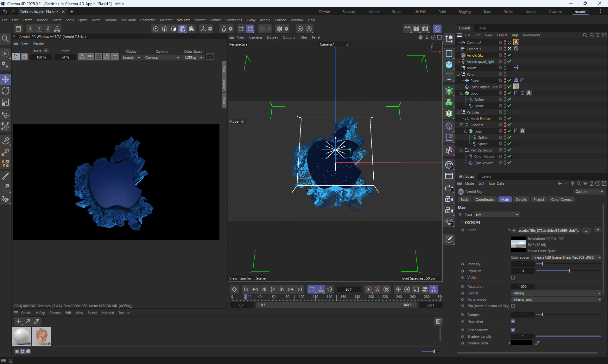Enable the Visible checkbox for skydome
The image size is (608, 364).
click(x=513, y=278)
